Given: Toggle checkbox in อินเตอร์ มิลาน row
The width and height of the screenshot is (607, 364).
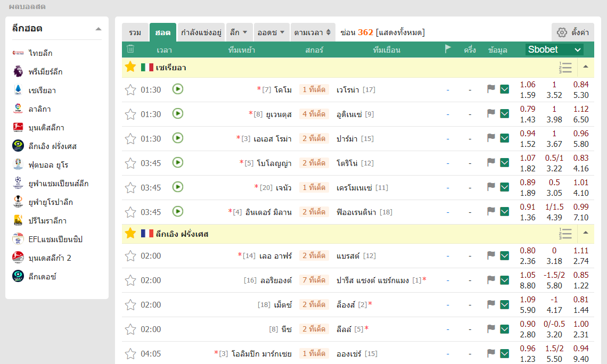Looking at the screenshot, I should (x=505, y=212).
